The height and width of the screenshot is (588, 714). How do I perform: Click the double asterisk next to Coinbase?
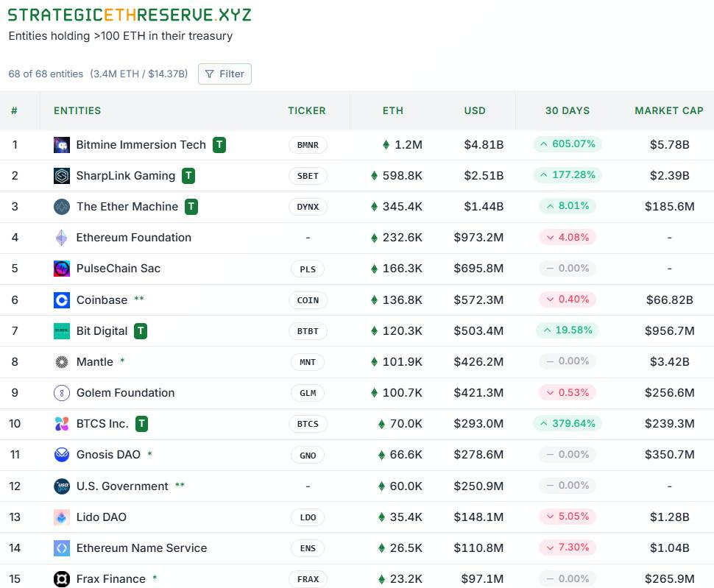pos(139,299)
